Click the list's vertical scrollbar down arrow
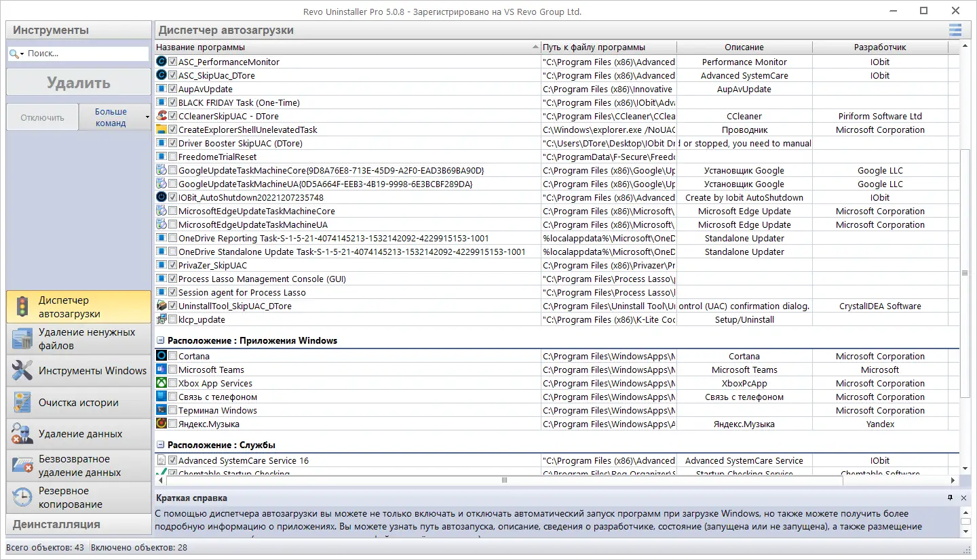 point(965,468)
